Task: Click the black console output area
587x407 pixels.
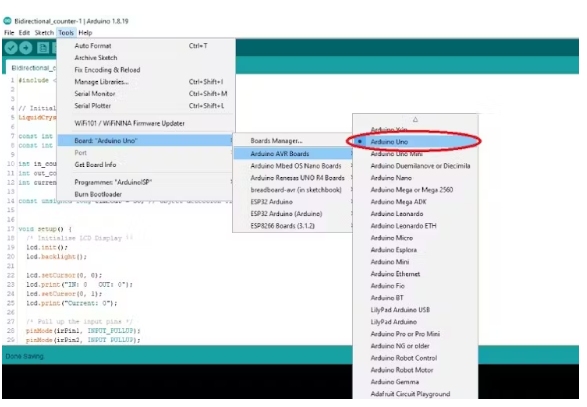Action: click(177, 381)
